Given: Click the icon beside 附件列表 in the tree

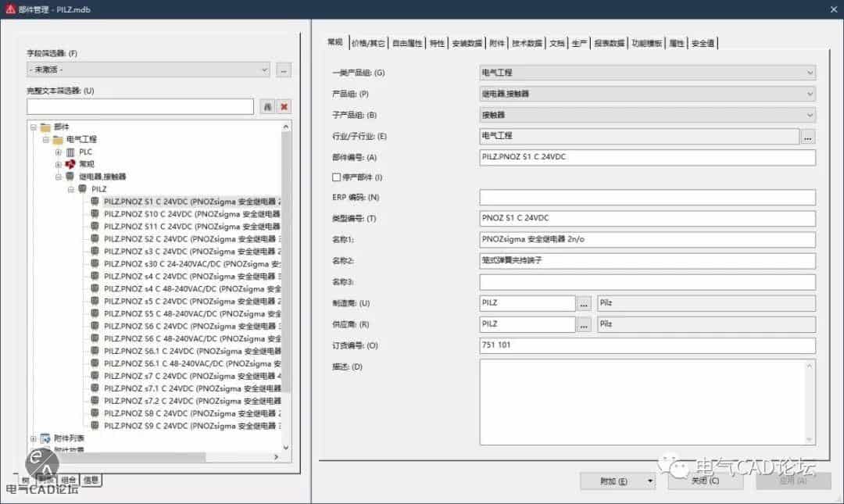Looking at the screenshot, I should point(45,438).
